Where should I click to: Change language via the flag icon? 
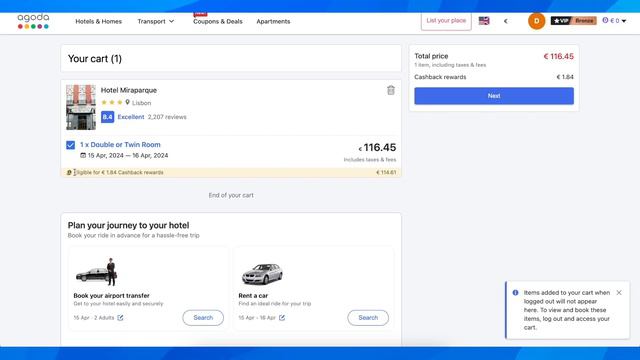484,20
